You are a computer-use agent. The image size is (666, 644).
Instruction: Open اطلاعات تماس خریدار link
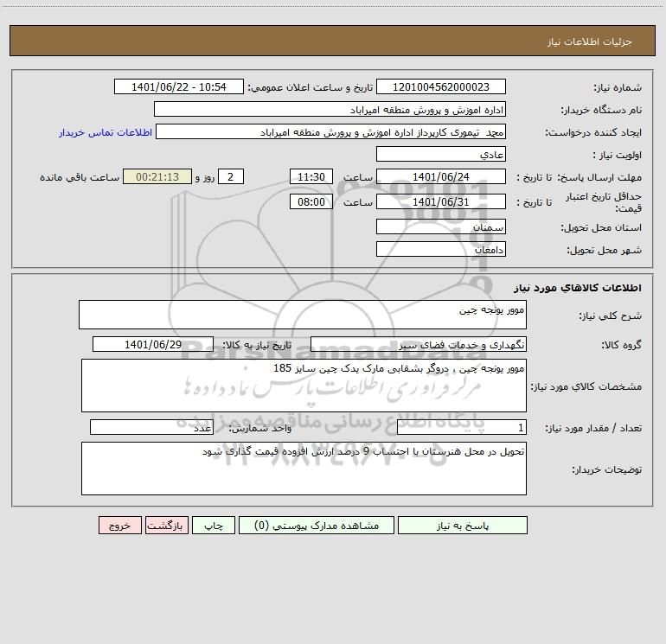coord(106,132)
